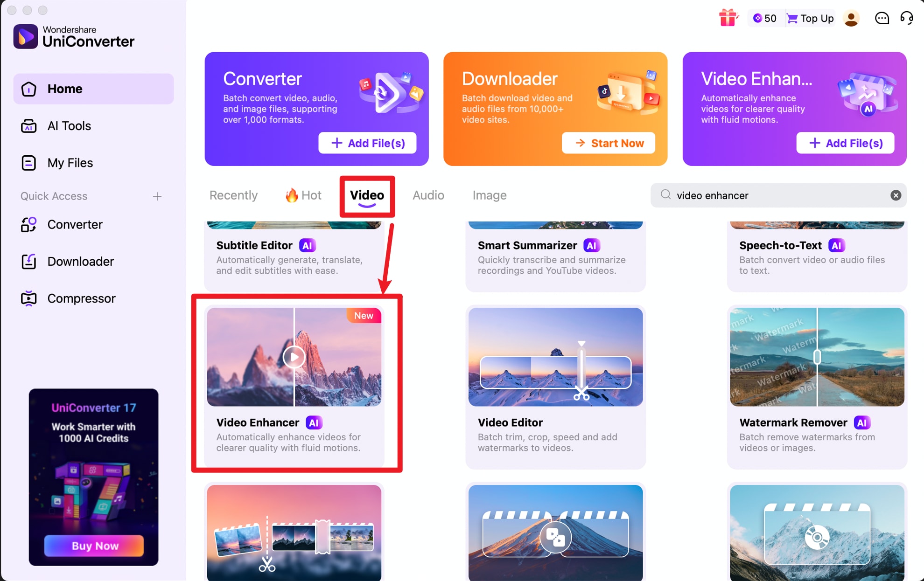924x581 pixels.
Task: Clear the video enhancer search text
Action: pyautogui.click(x=895, y=195)
